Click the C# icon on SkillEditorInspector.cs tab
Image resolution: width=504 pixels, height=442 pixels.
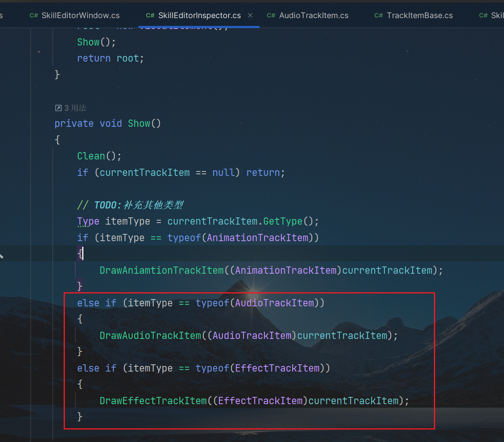click(x=150, y=15)
